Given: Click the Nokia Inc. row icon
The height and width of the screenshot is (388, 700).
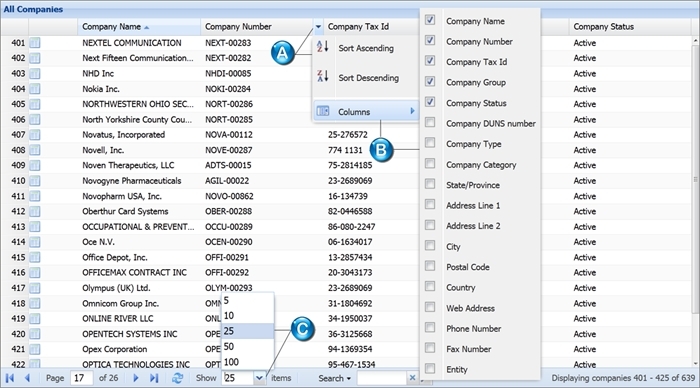Looking at the screenshot, I should pos(35,89).
